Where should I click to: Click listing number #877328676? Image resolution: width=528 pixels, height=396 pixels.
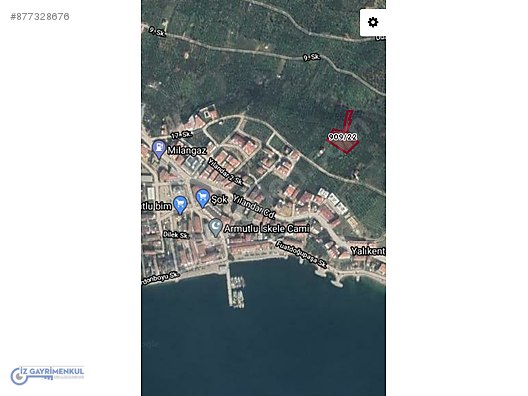pyautogui.click(x=40, y=16)
